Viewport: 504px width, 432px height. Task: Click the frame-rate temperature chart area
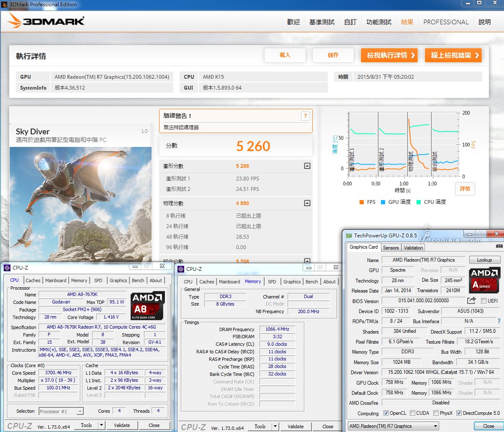pos(403,144)
